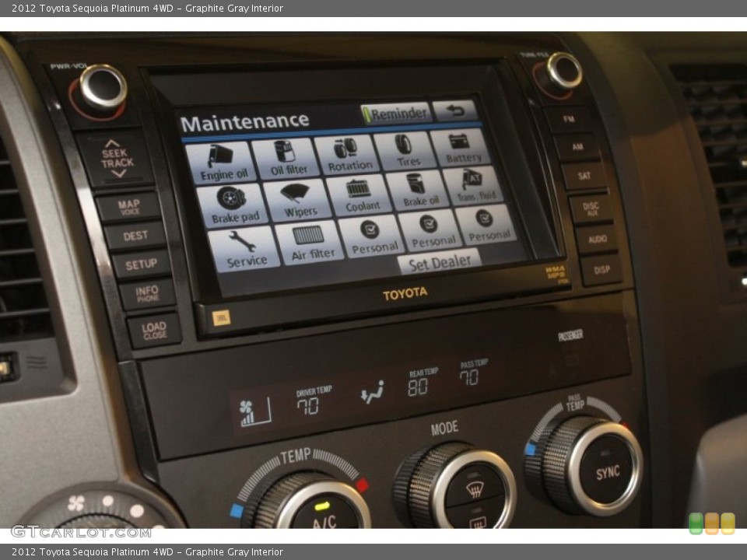Push the SEEK TRACK rocker button

pos(115,159)
